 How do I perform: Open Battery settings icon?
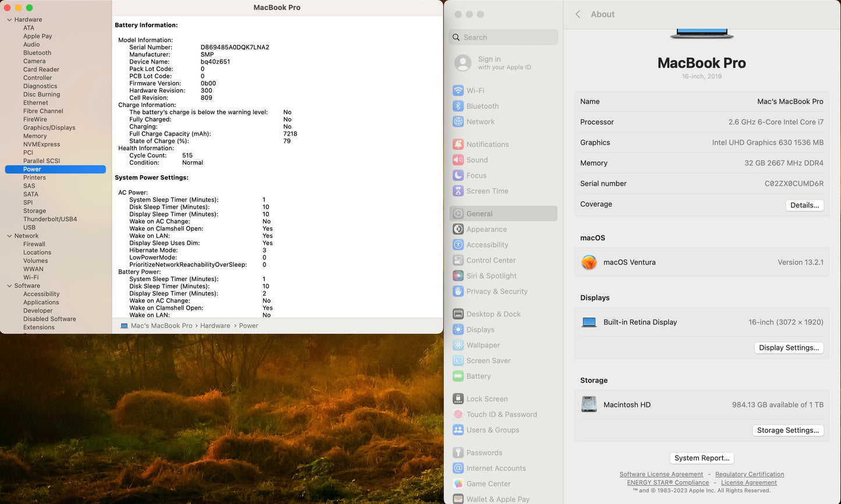click(x=458, y=377)
